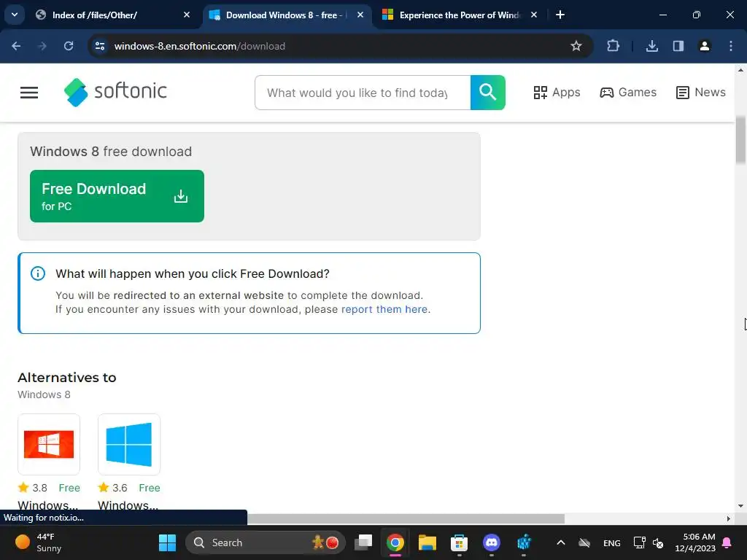Open the Apps section
The height and width of the screenshot is (560, 747).
(x=557, y=93)
